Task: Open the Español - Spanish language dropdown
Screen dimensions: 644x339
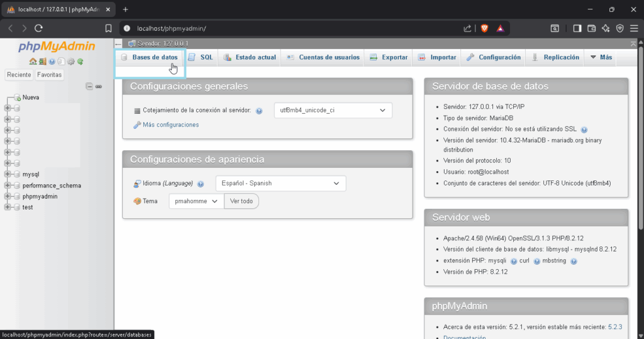Action: pos(280,183)
